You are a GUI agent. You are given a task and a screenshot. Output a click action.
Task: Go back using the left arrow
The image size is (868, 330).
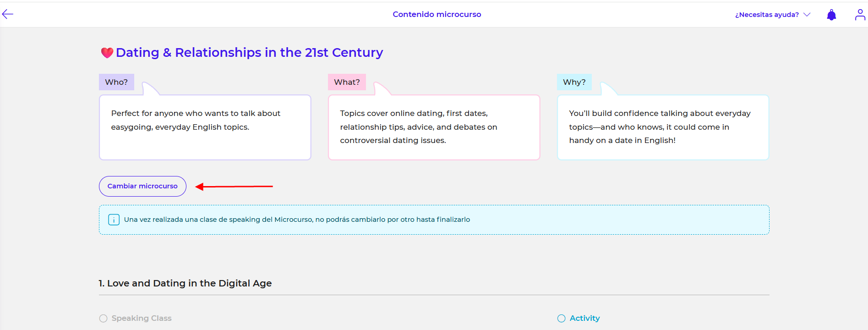pyautogui.click(x=8, y=14)
